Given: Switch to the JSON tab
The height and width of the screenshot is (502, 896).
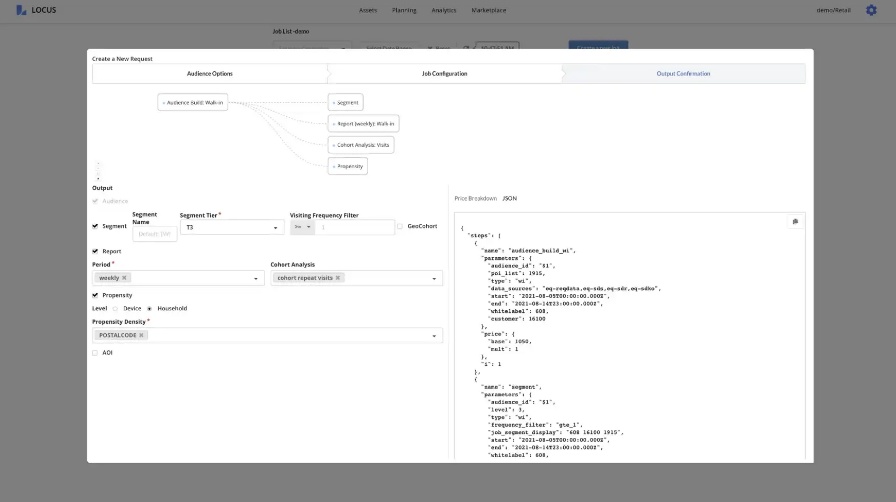Looking at the screenshot, I should (509, 198).
